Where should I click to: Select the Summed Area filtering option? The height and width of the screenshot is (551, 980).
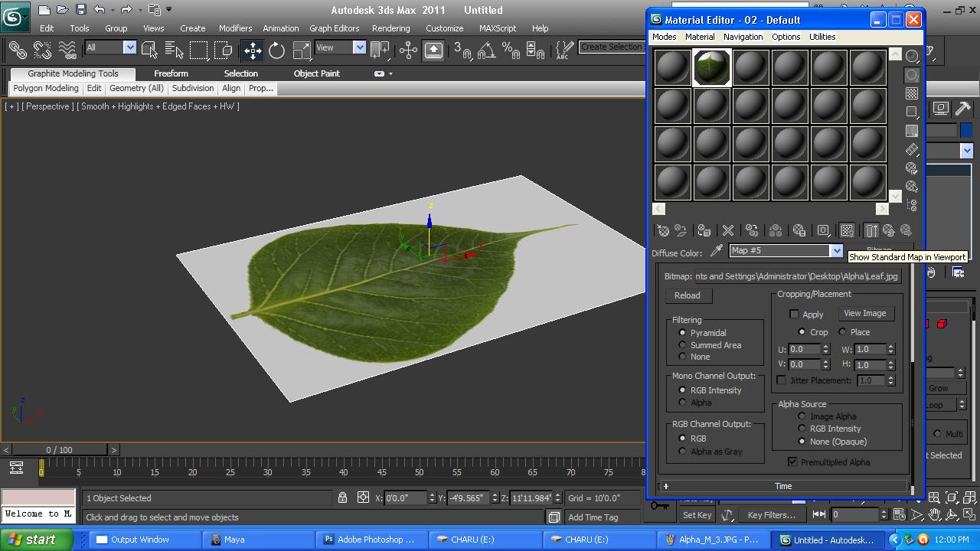682,344
